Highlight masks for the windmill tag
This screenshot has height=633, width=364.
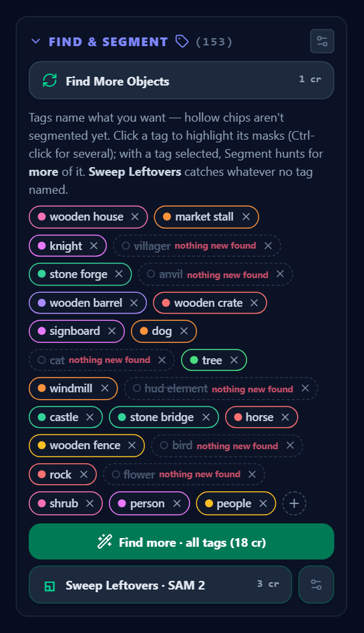73,388
